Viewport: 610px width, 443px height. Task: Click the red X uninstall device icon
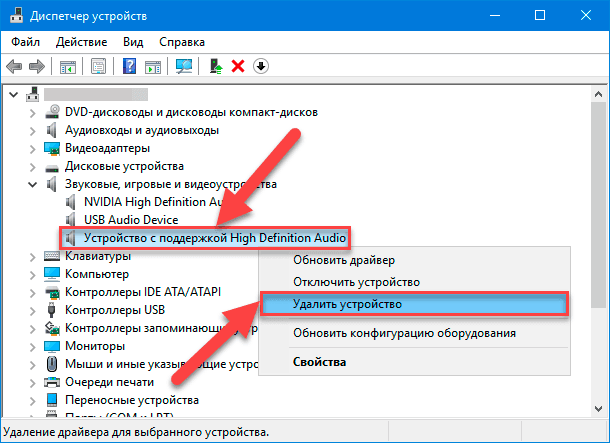238,66
